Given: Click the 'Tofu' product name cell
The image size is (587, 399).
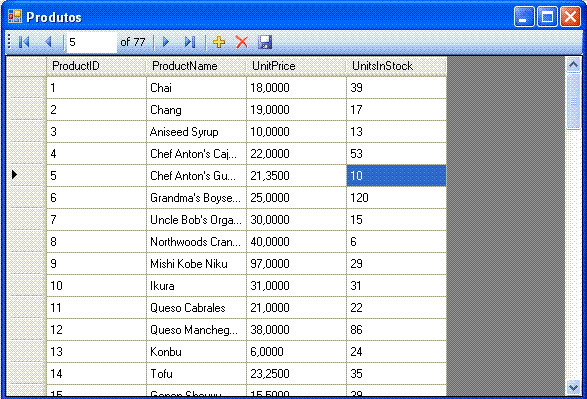Looking at the screenshot, I should coord(196,374).
